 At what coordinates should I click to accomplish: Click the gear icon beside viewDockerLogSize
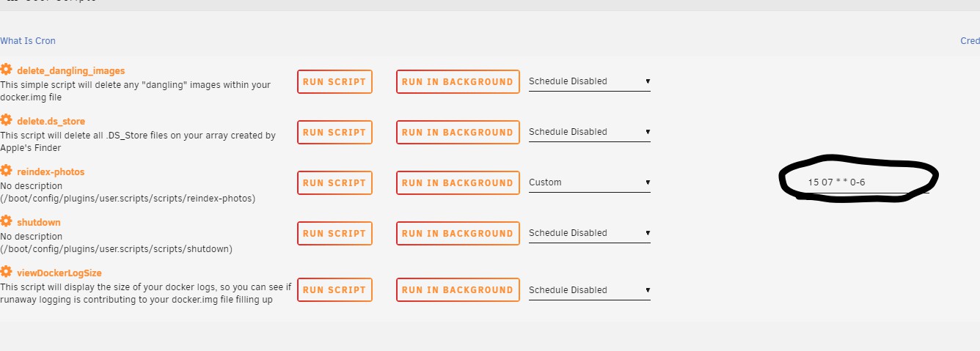point(6,272)
